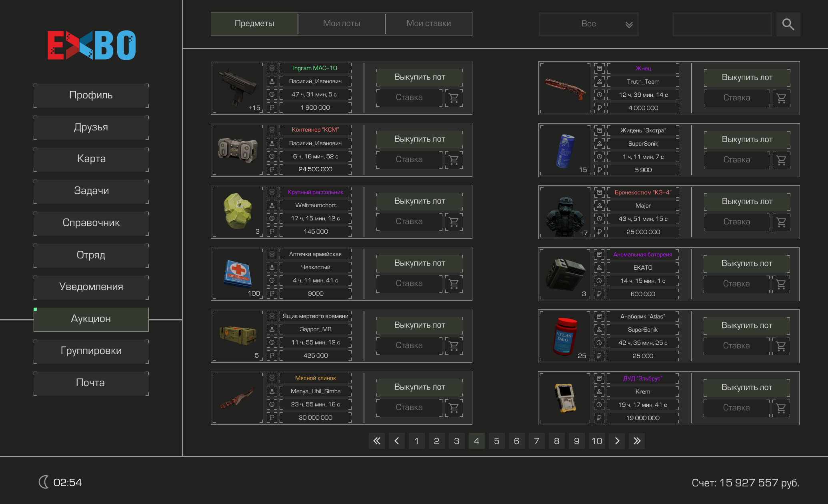Image resolution: width=828 pixels, height=504 pixels.
Task: Switch to Мои лоты tab
Action: click(342, 24)
